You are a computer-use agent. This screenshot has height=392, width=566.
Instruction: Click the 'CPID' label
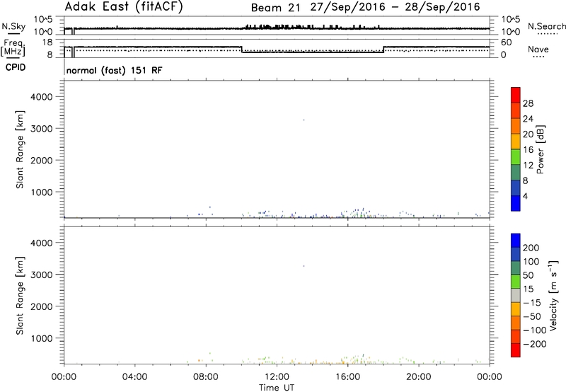(16, 67)
